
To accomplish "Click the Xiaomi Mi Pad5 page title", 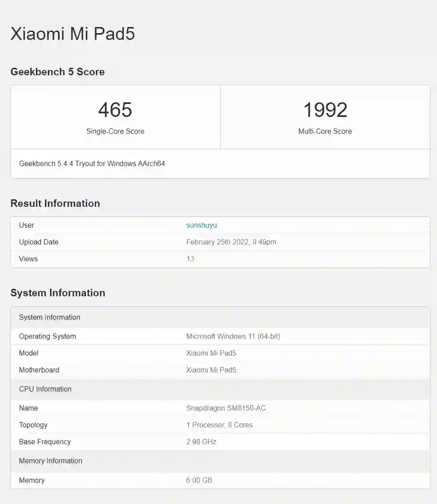I will [x=72, y=34].
